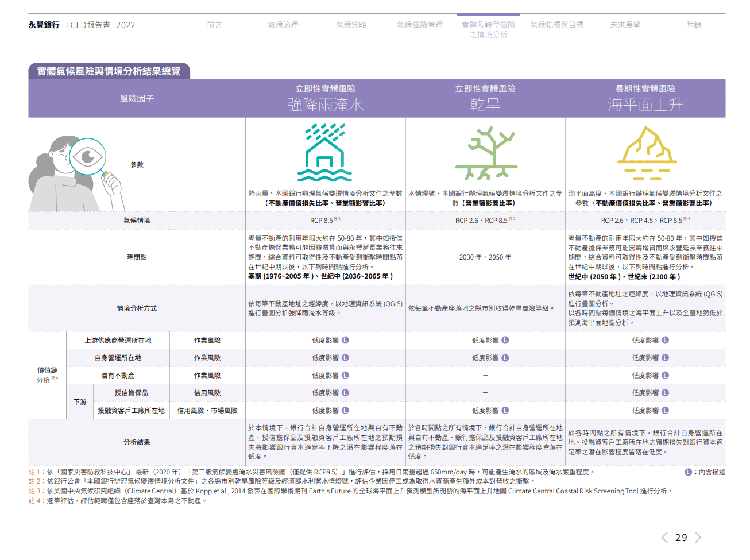Click the flooded house rainfall icon
This screenshot has height=560, width=750.
tap(325, 153)
